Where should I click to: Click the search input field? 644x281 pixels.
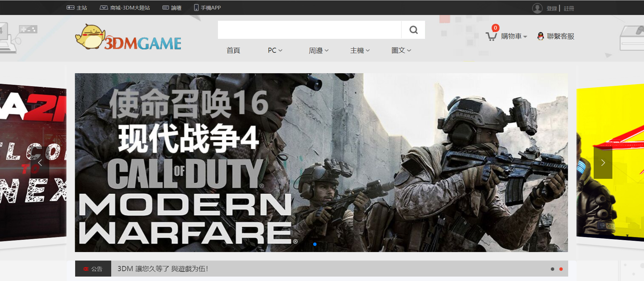[309, 30]
